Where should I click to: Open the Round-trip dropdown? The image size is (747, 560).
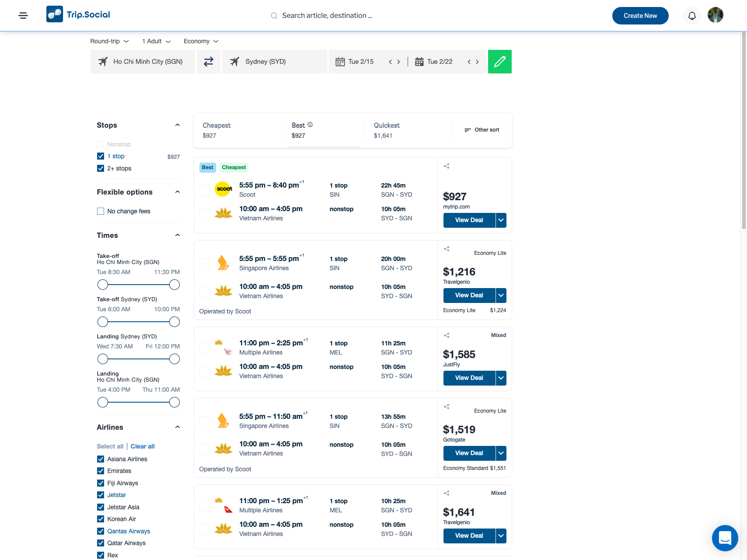pos(109,41)
